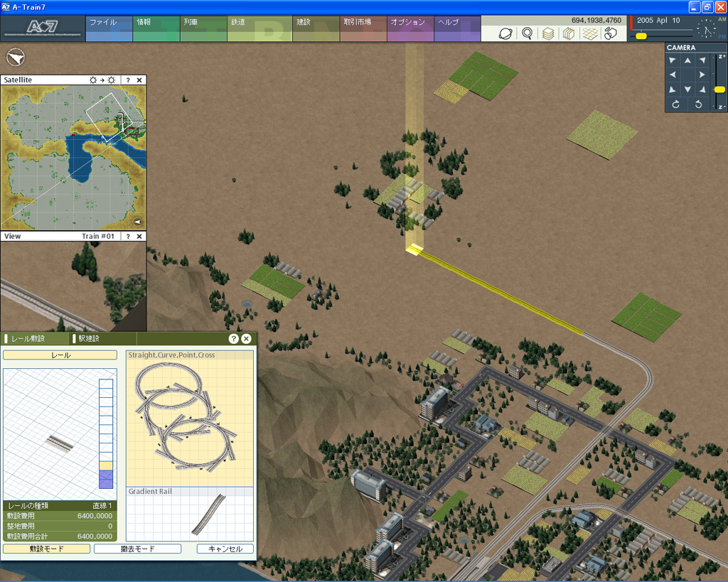Click the date 2005 Apl 10
Viewport: 728px width, 582px height.
coord(658,21)
